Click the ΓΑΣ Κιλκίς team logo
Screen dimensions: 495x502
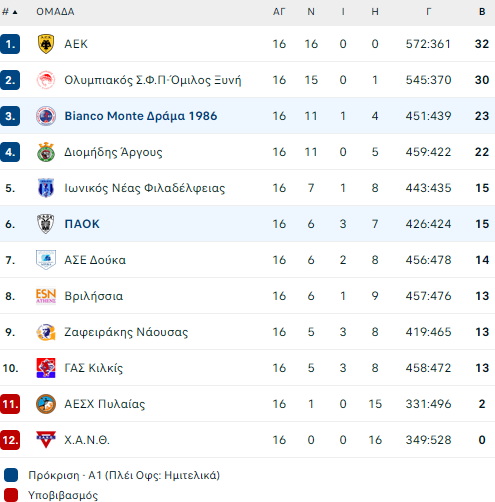[x=46, y=368]
